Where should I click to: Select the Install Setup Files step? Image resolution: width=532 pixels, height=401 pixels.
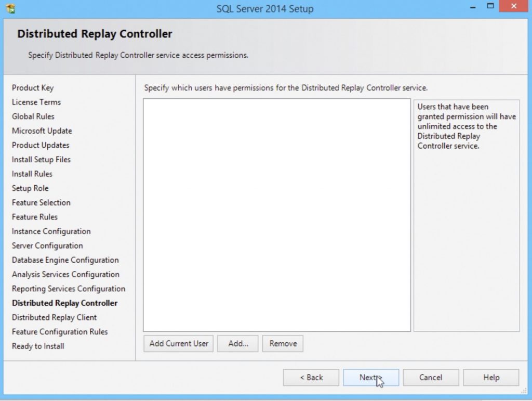tap(42, 160)
